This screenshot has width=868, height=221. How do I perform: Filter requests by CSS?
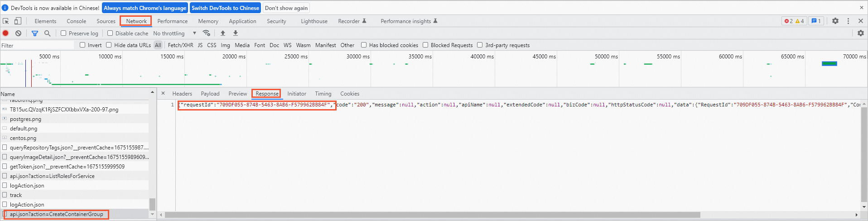click(212, 45)
